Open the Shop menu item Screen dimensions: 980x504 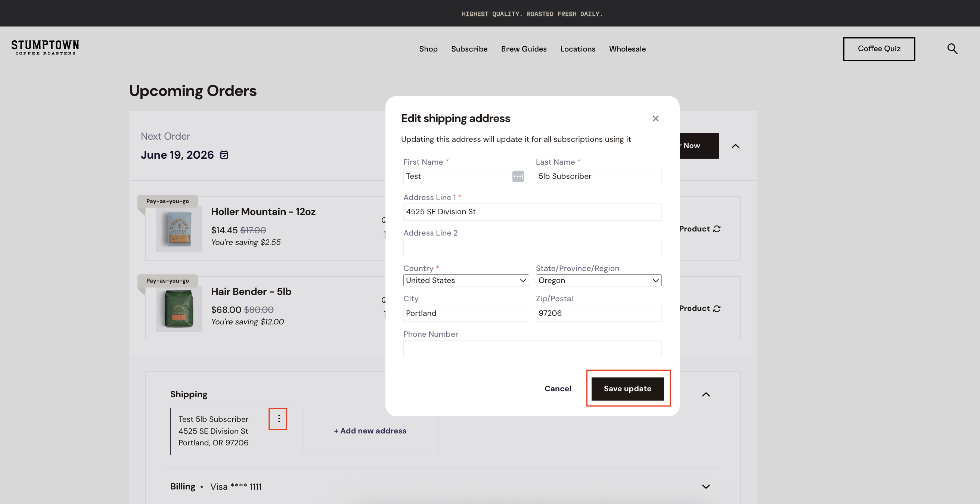pos(428,49)
